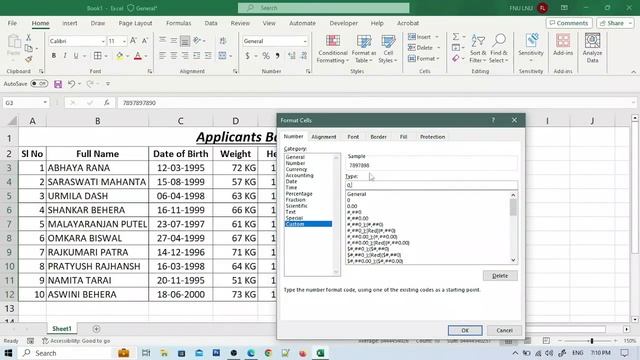Click the Decrease Font Size icon

(144, 41)
